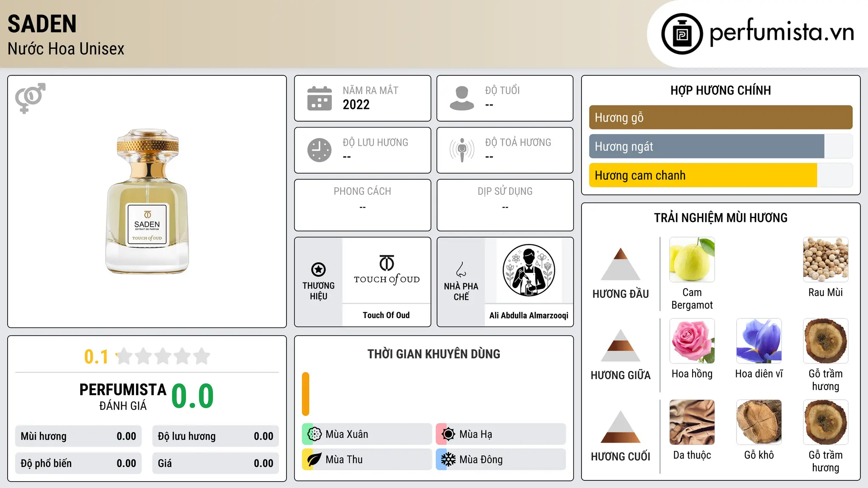Click the 0.1 user rating value
868x488 pixels.
point(96,357)
